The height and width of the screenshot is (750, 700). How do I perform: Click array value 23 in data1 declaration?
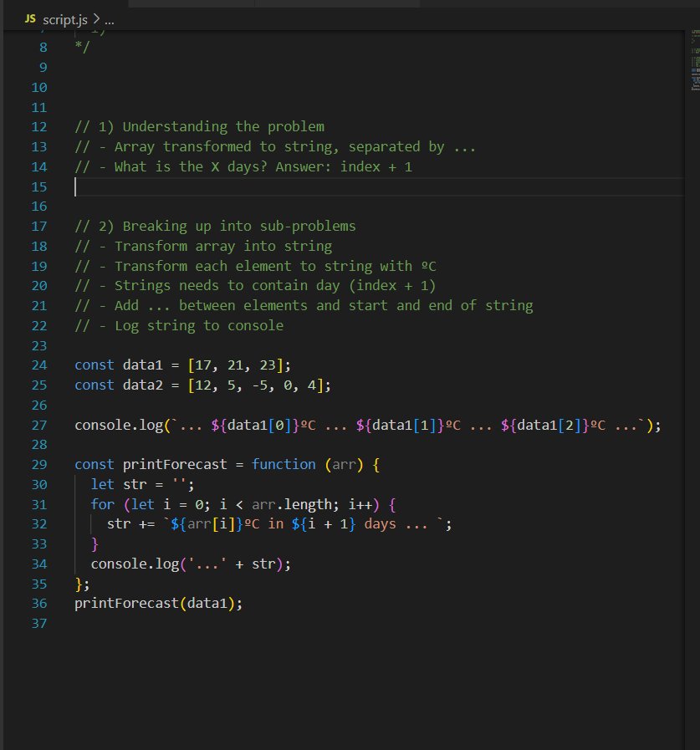268,365
